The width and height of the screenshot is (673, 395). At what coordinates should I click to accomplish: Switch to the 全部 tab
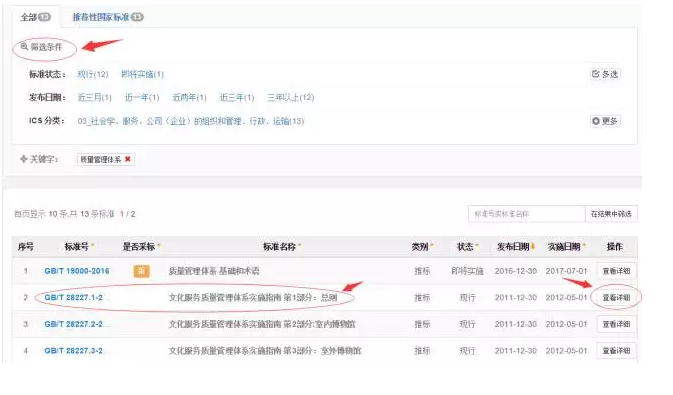click(35, 17)
